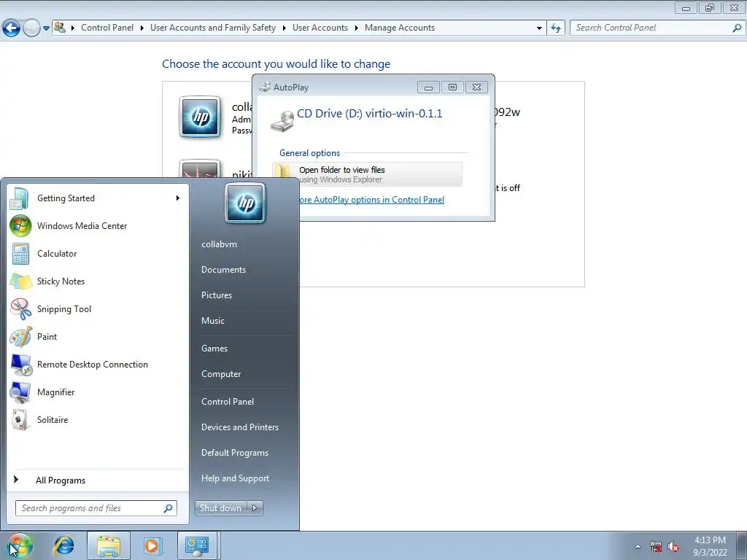Image resolution: width=747 pixels, height=560 pixels.
Task: Close the AutoPlay window
Action: 476,87
